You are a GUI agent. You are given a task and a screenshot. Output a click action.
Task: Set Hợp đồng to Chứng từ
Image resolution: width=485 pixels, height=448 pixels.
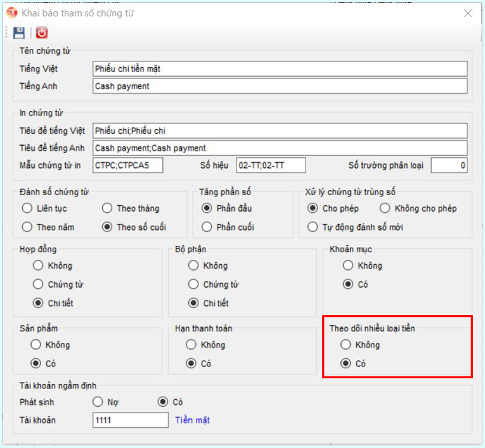pos(38,285)
